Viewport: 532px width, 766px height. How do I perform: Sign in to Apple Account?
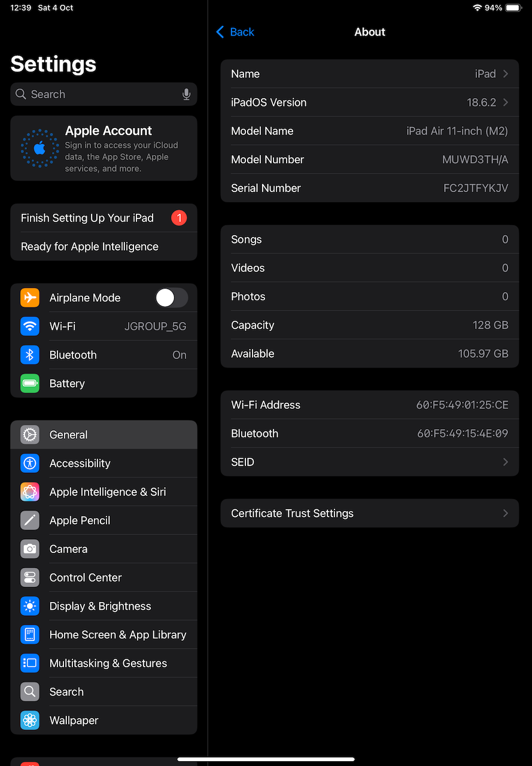pyautogui.click(x=104, y=148)
